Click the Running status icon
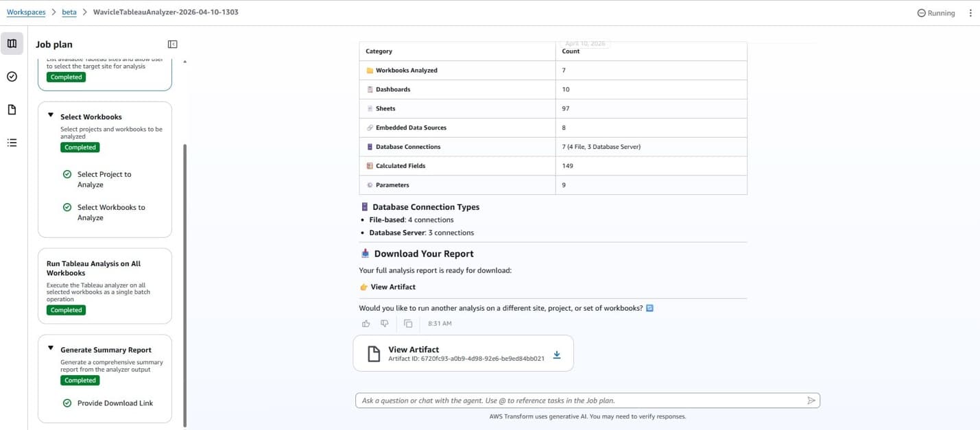This screenshot has width=980, height=430. point(921,13)
